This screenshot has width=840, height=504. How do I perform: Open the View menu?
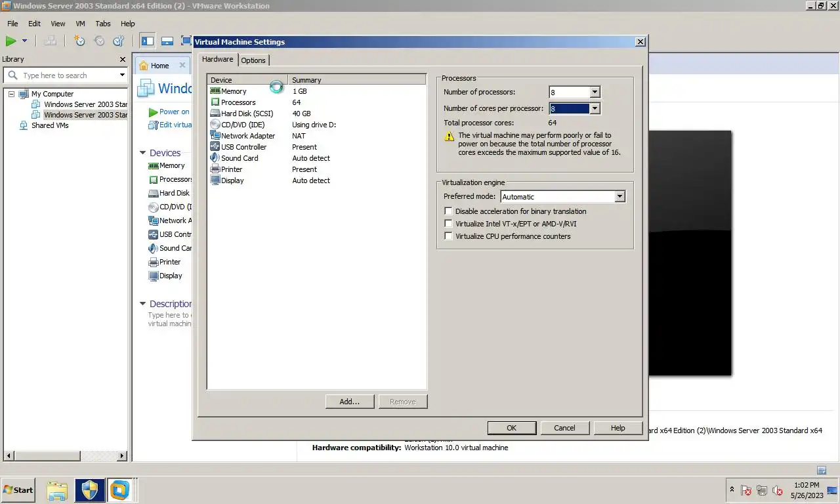pyautogui.click(x=58, y=24)
